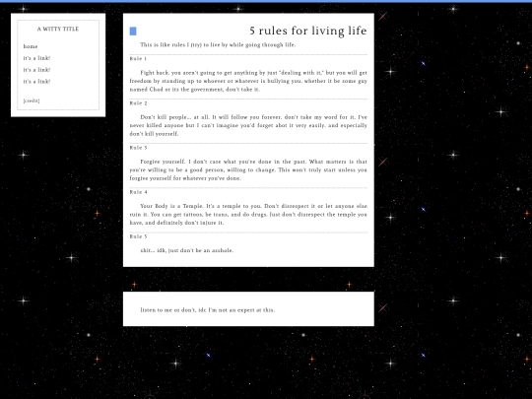Click the paragraph starting "Your Body is a Temple"
The width and height of the screenshot is (532, 399).
(x=248, y=215)
